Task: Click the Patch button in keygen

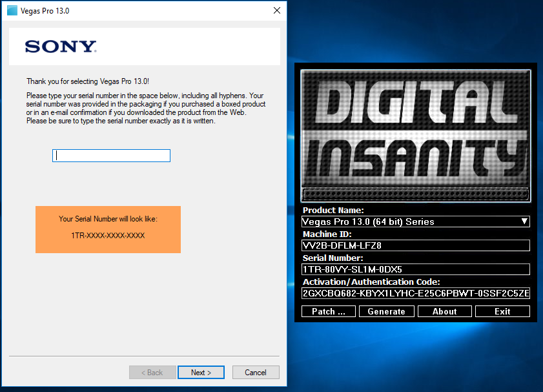Action: point(328,311)
